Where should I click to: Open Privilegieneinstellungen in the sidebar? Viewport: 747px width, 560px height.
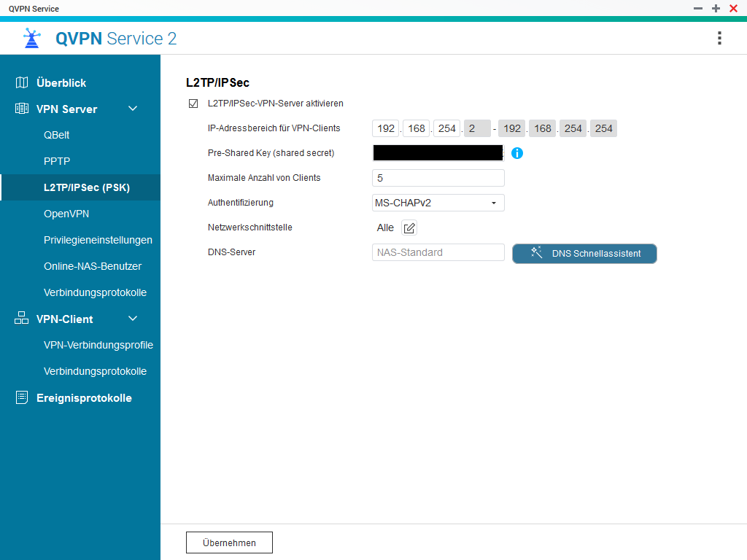(98, 240)
